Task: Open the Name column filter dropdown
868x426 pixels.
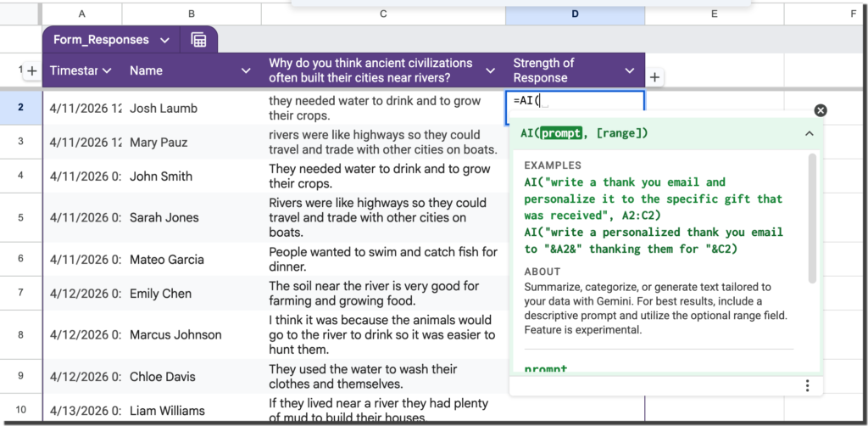Action: pos(246,71)
